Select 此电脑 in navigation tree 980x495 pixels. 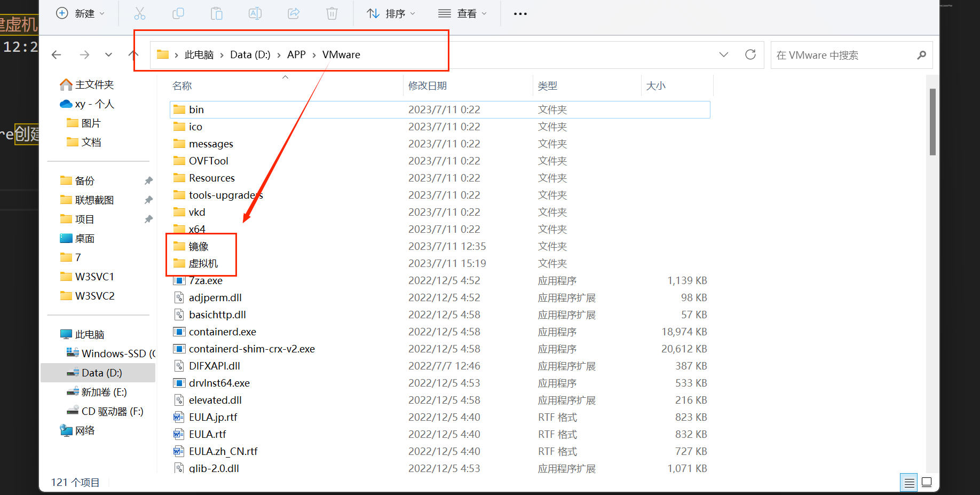[x=82, y=334]
